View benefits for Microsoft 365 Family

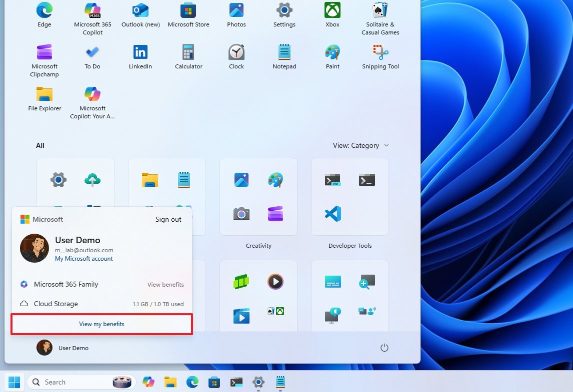point(165,284)
